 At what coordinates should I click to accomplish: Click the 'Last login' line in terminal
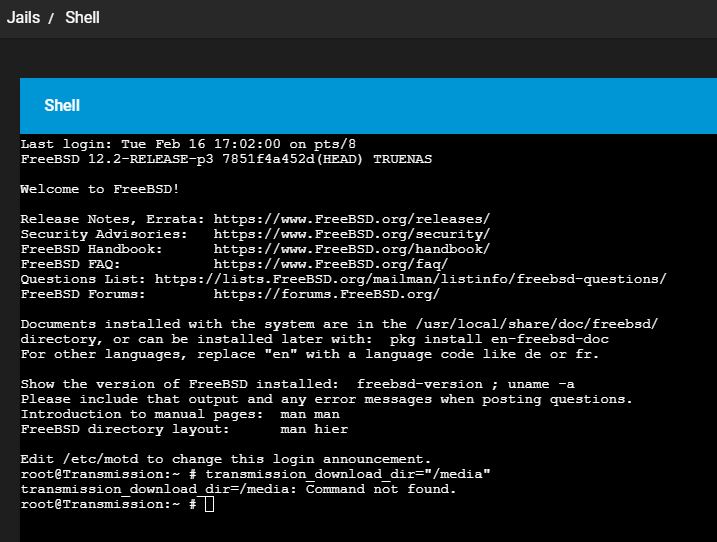coord(188,144)
